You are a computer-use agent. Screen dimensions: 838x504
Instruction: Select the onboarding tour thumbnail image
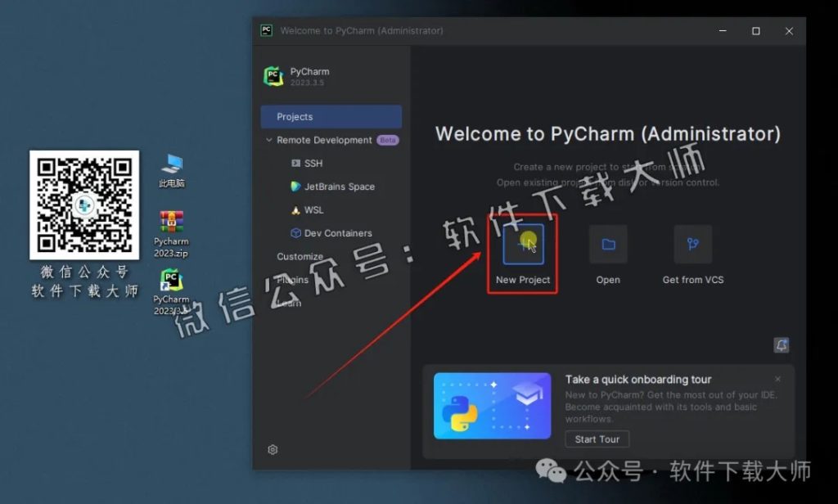[x=492, y=406]
